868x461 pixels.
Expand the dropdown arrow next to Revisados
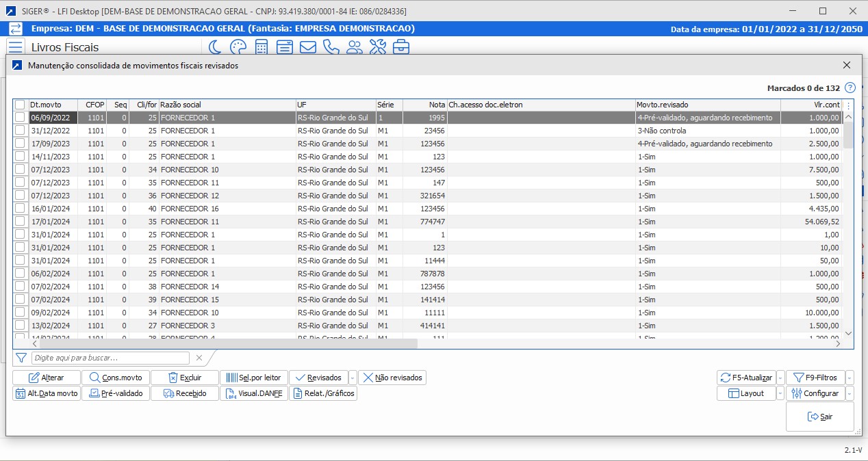point(353,378)
